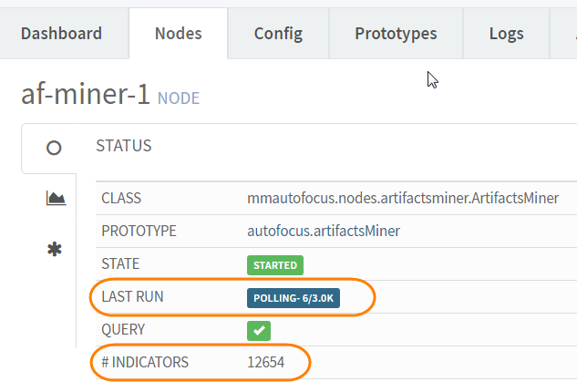Click the green STARTED state badge
Image resolution: width=577 pixels, height=392 pixels.
[274, 265]
